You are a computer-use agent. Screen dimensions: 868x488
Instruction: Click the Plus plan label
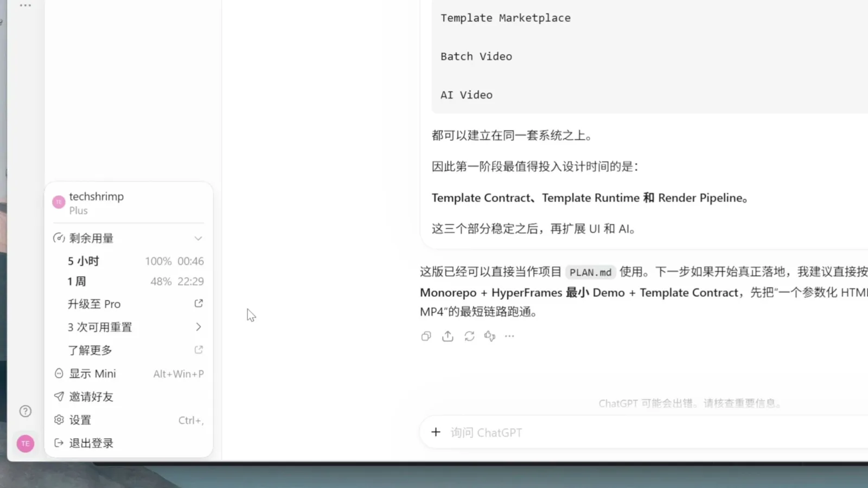coord(78,211)
